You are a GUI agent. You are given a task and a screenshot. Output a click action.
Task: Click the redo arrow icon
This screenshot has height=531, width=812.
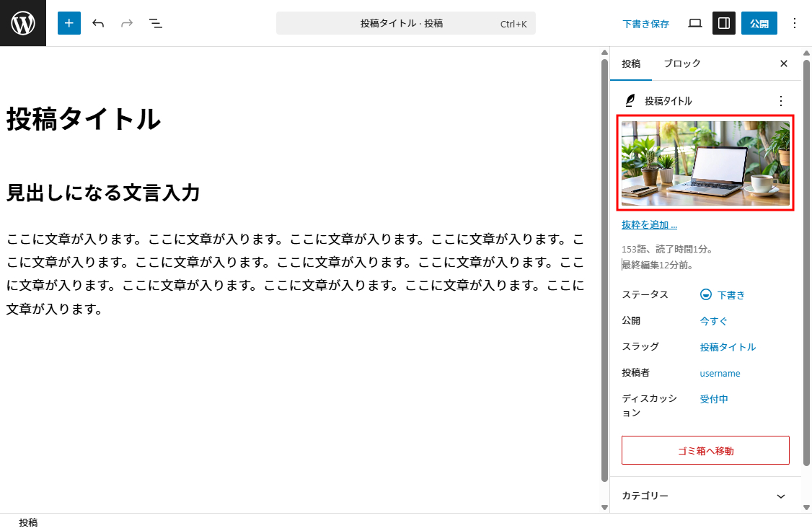127,23
